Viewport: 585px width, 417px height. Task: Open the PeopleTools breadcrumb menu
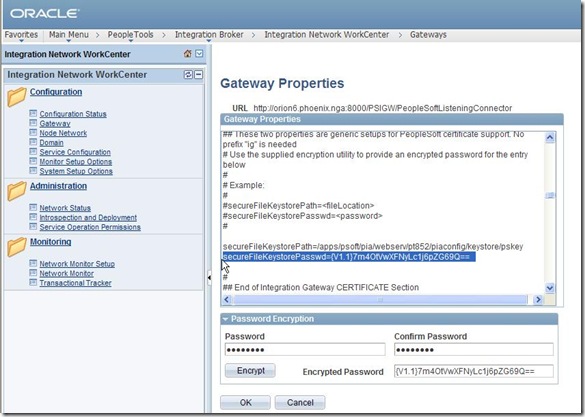(x=131, y=35)
